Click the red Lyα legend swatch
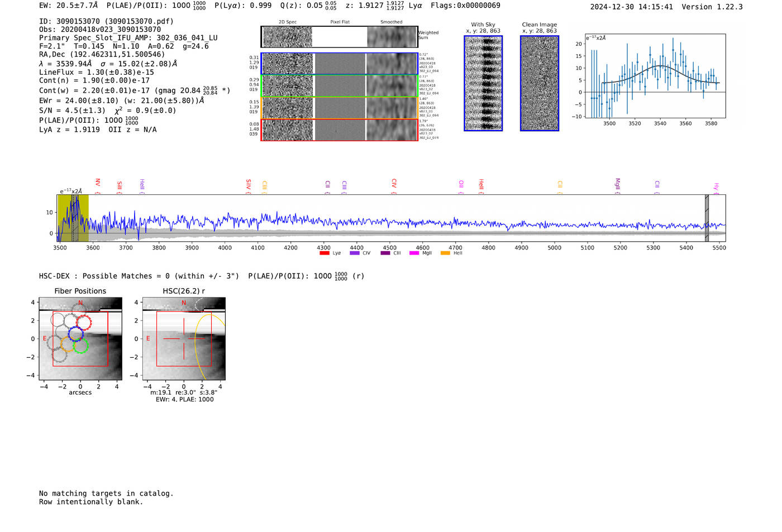782x532 pixels. click(x=324, y=253)
